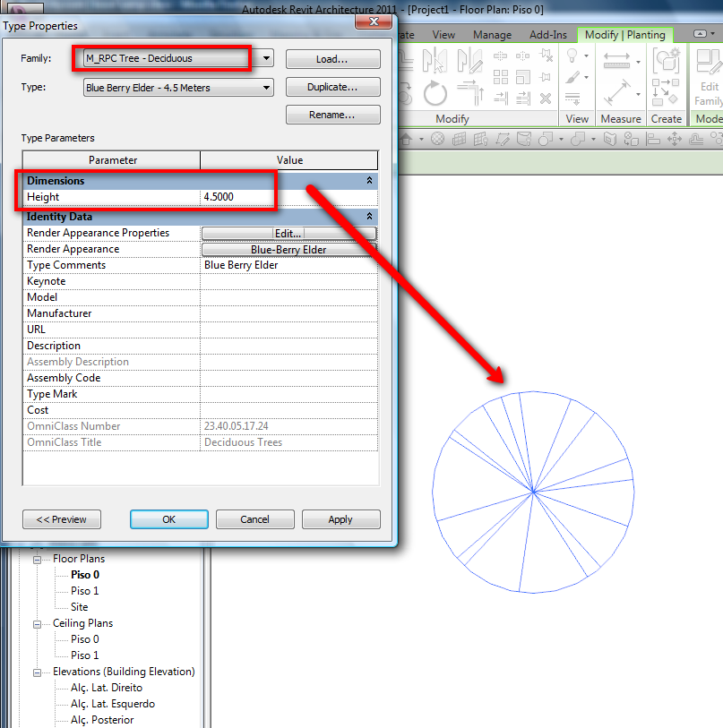
Task: Click the Duplicate... button
Action: (332, 87)
